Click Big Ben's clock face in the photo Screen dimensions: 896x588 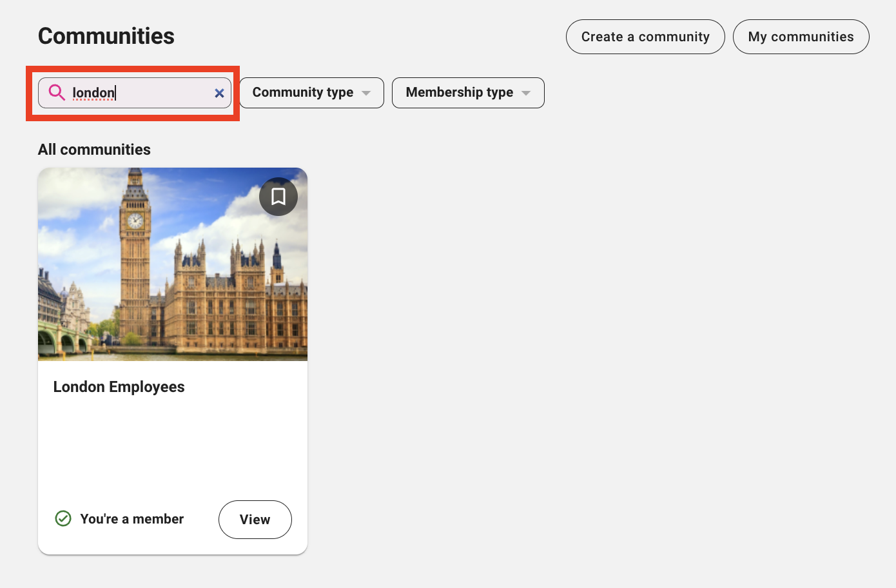[x=135, y=221]
